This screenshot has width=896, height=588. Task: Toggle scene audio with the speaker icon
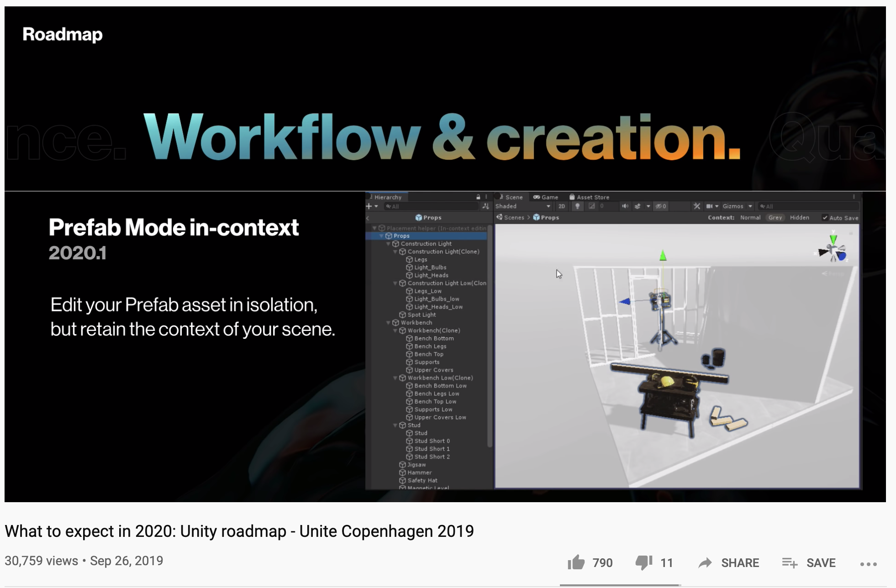pyautogui.click(x=625, y=206)
